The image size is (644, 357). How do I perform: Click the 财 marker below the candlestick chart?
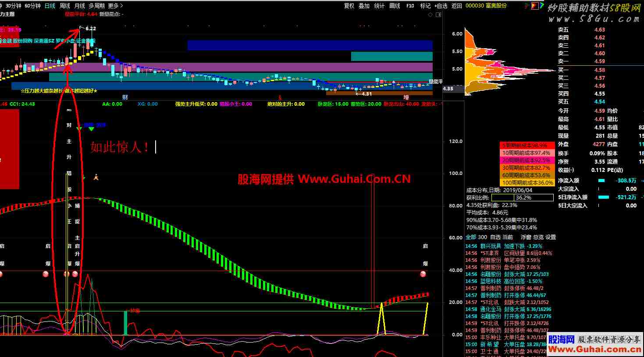[x=125, y=97]
